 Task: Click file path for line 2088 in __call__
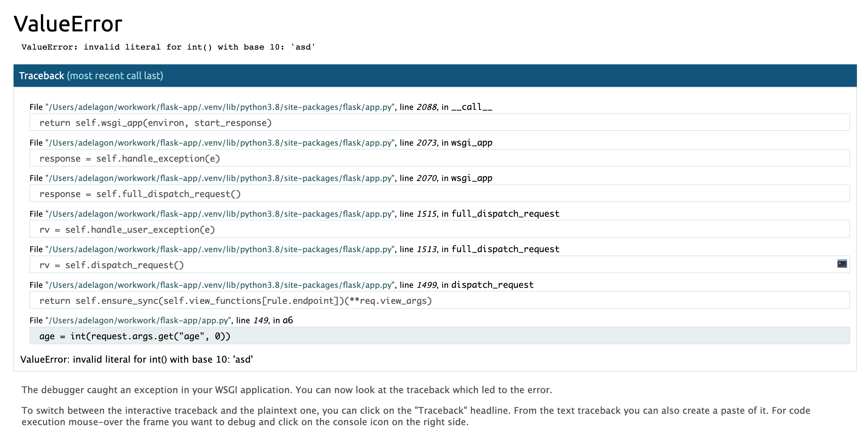pos(220,107)
